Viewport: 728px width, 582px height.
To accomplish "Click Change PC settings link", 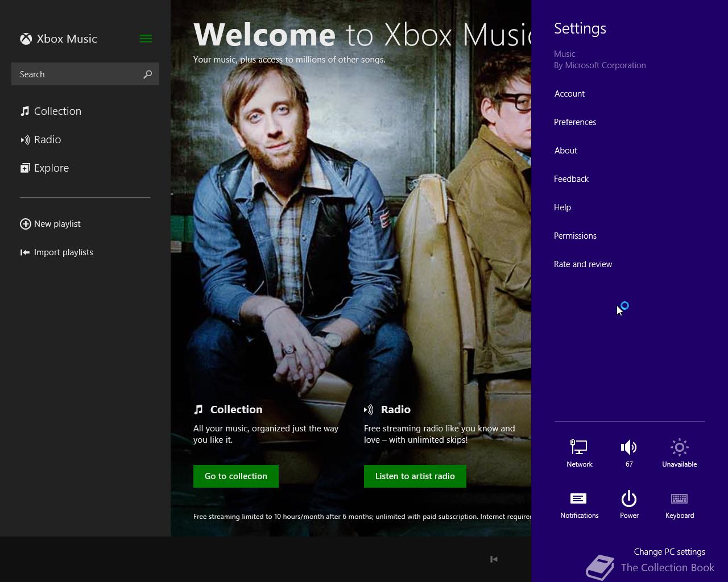I will pos(669,552).
